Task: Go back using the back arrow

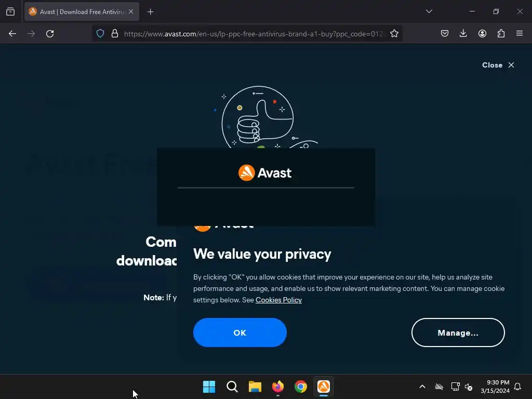Action: click(x=12, y=34)
